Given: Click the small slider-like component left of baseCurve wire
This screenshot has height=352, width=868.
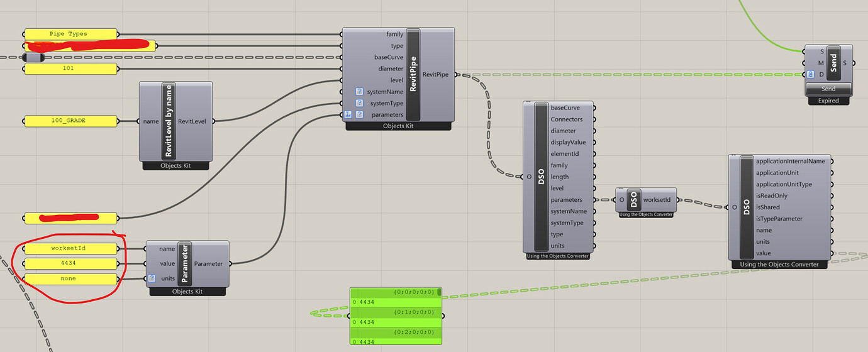Looking at the screenshot, I should [33, 57].
